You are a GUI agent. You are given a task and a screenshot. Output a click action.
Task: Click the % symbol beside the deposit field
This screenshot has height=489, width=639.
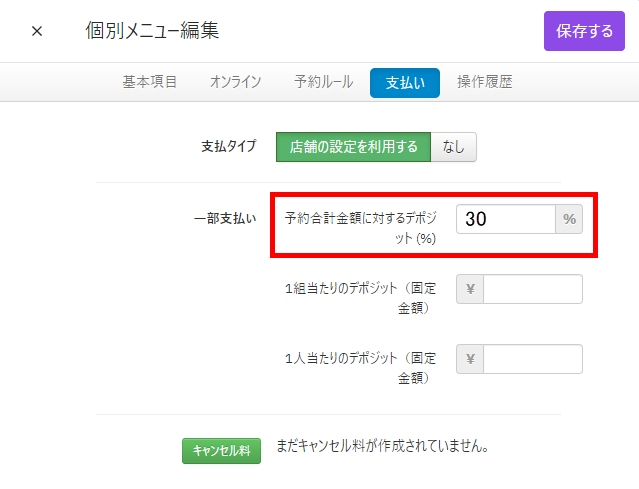[569, 219]
